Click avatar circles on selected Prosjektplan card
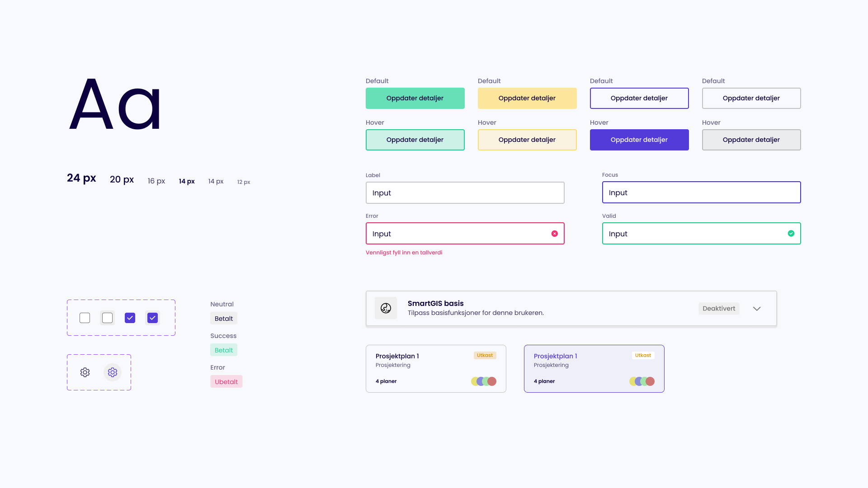 [642, 381]
